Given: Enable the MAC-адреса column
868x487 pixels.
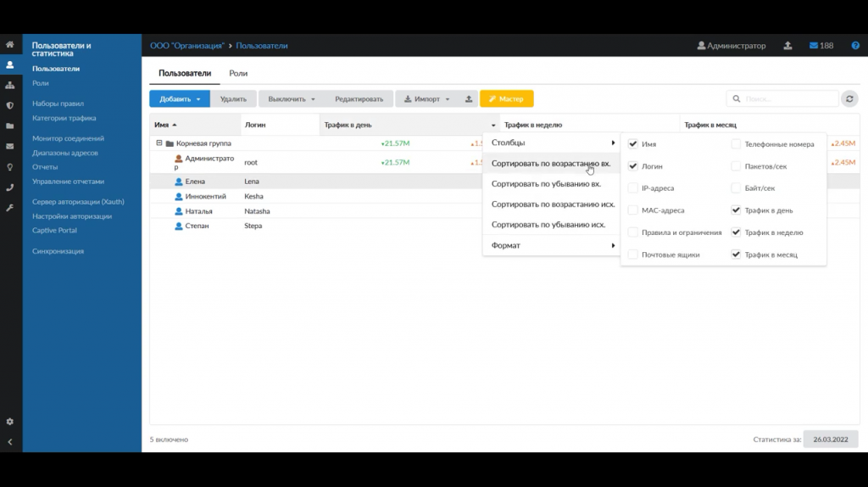Looking at the screenshot, I should coord(632,210).
